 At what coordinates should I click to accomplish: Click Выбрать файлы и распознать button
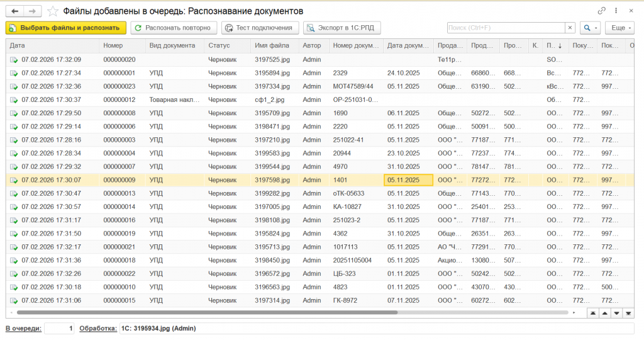point(65,28)
